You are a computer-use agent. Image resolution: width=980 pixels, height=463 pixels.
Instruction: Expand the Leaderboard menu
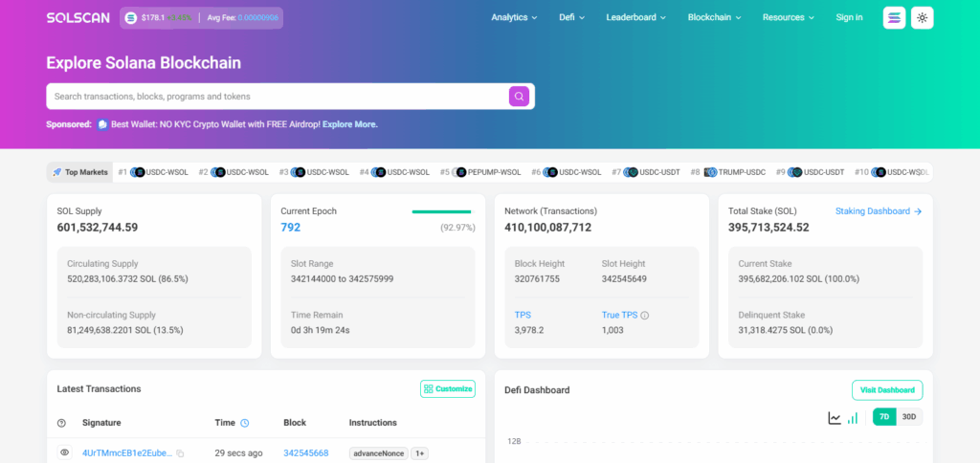635,17
